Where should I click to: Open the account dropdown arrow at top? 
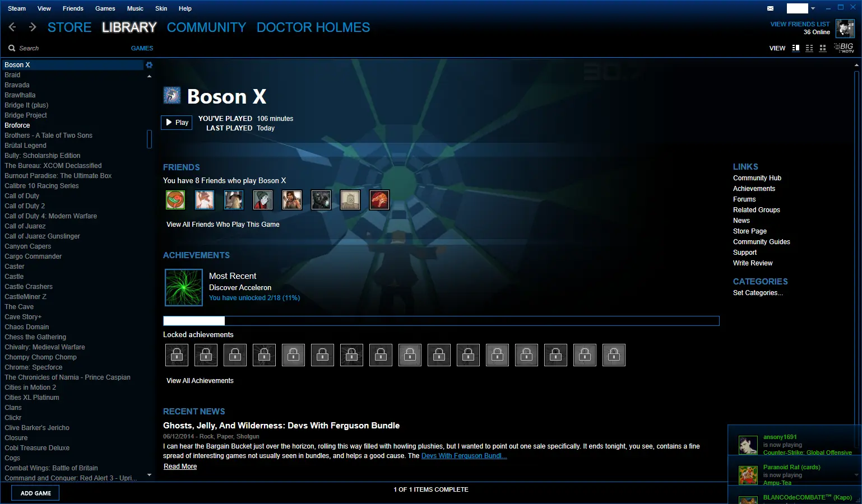click(x=813, y=8)
